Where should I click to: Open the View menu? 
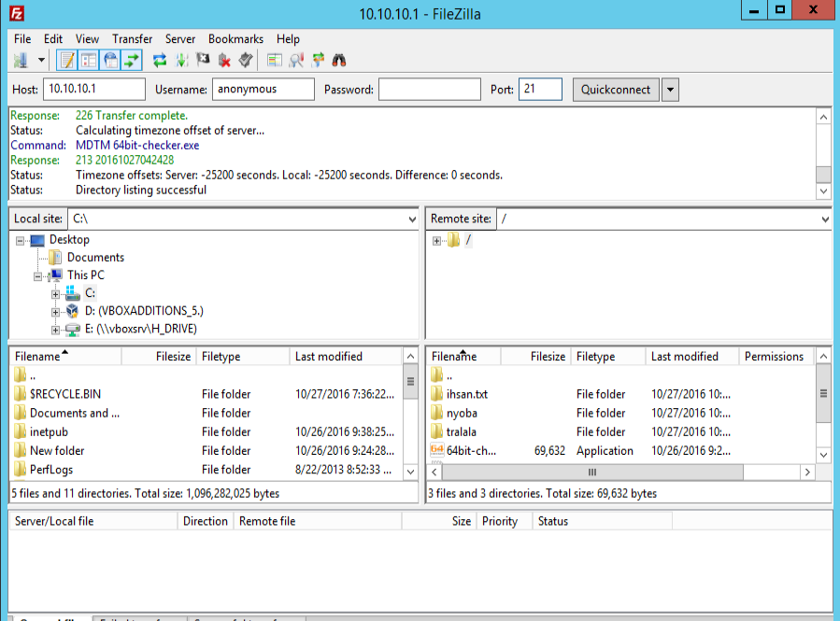(x=87, y=39)
